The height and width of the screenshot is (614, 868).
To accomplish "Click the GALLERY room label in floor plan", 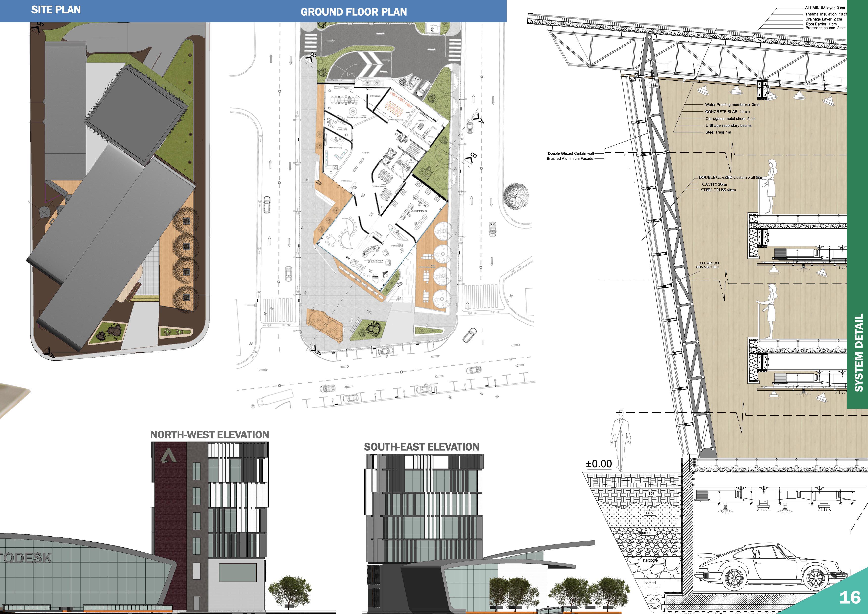I will tap(419, 211).
